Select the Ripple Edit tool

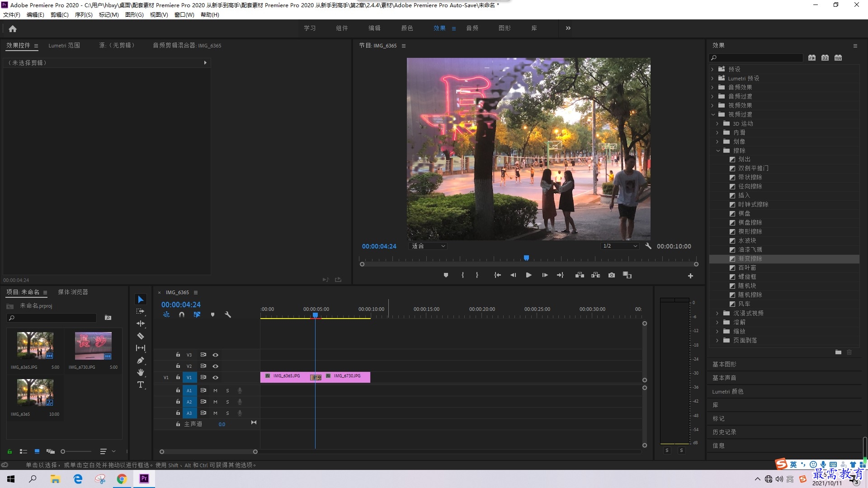point(141,324)
